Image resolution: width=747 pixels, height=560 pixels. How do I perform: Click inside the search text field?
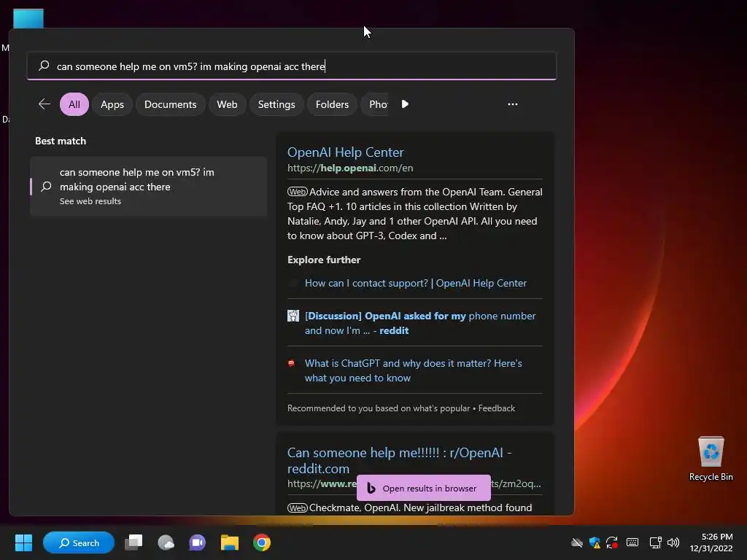[x=292, y=66]
